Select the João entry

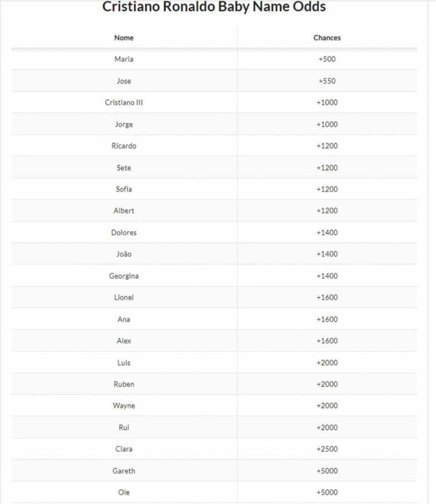124,254
